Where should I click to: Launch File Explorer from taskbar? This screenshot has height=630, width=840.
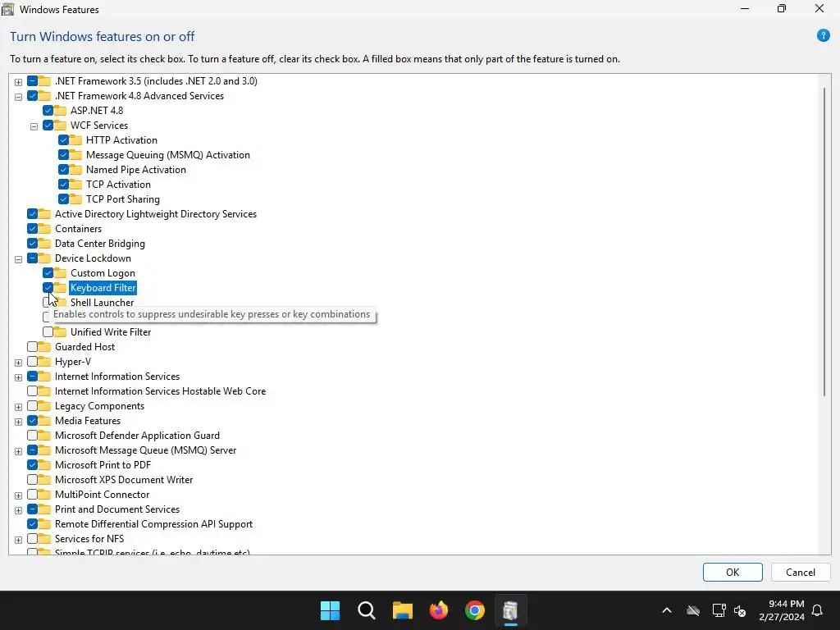(402, 610)
